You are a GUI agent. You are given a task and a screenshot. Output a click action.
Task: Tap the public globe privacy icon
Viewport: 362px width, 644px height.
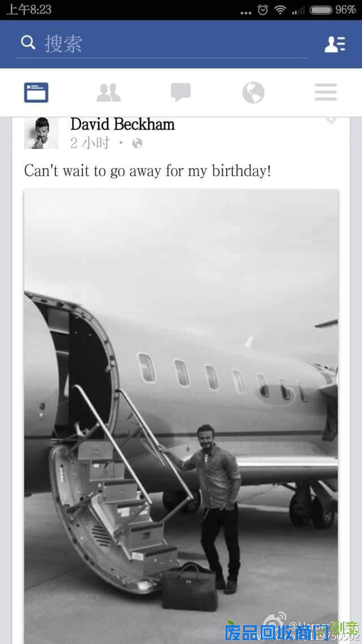click(x=137, y=143)
